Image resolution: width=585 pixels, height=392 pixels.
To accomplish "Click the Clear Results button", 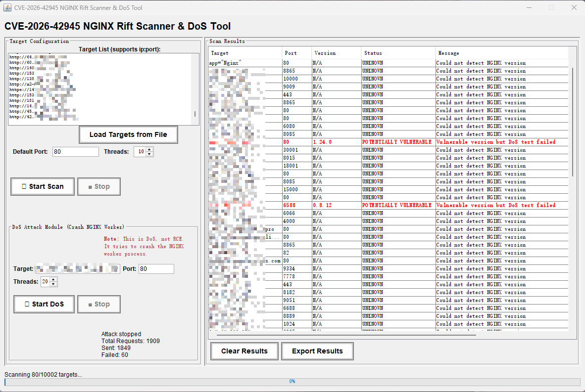I will pos(244,351).
